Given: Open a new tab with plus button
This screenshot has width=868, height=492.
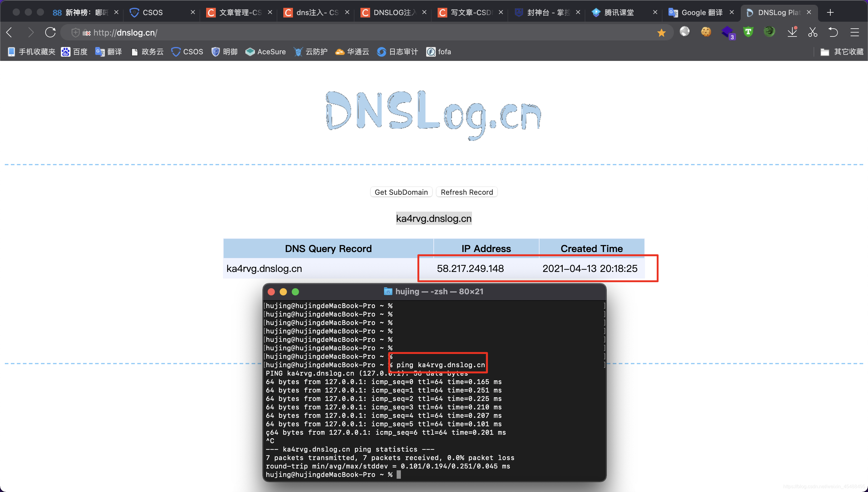Looking at the screenshot, I should [830, 12].
